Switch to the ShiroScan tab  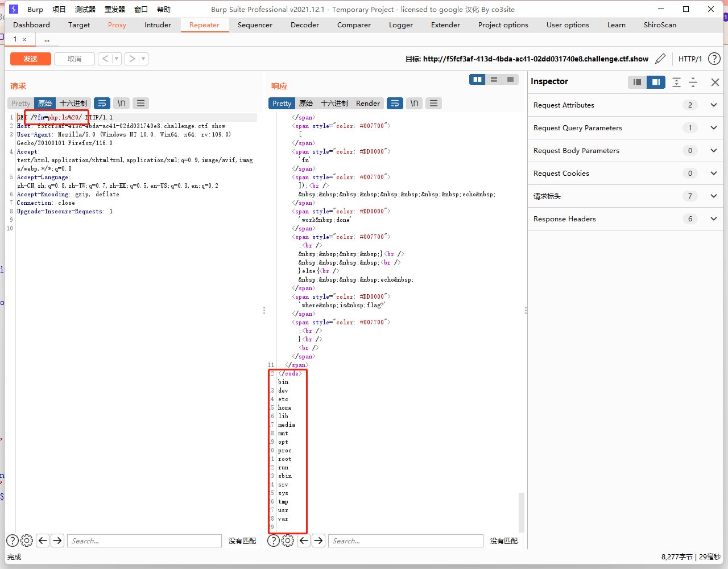coord(660,24)
